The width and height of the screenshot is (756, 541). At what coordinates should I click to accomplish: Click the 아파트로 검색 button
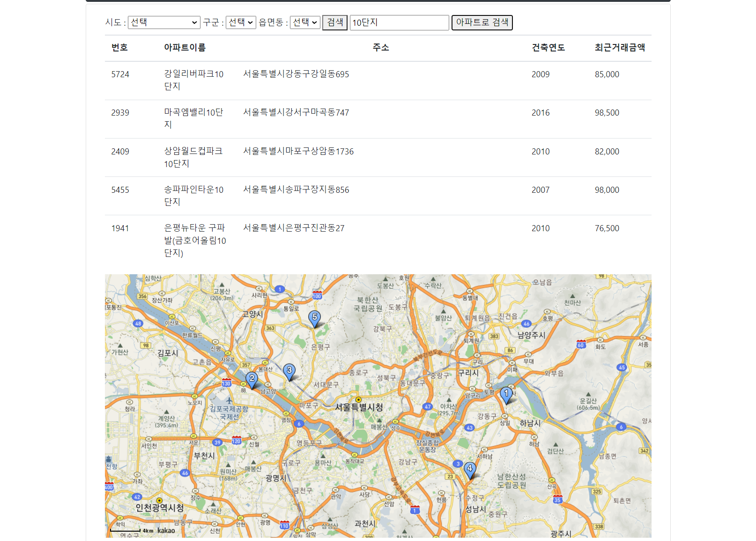click(482, 22)
